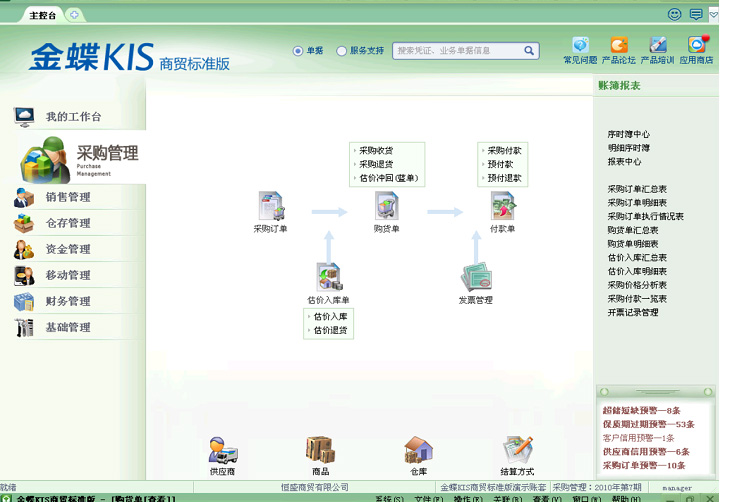
Task: Click the 基础管理 sidebar icon
Action: point(24,327)
